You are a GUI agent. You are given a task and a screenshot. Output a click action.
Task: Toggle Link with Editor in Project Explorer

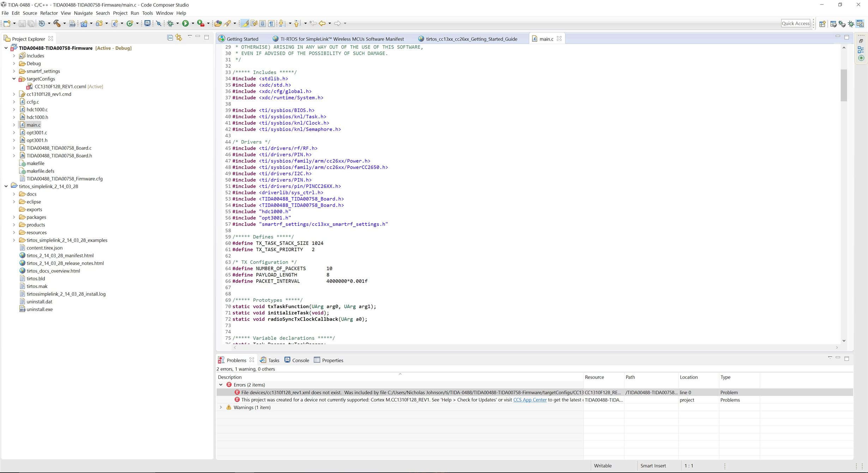[x=179, y=37]
